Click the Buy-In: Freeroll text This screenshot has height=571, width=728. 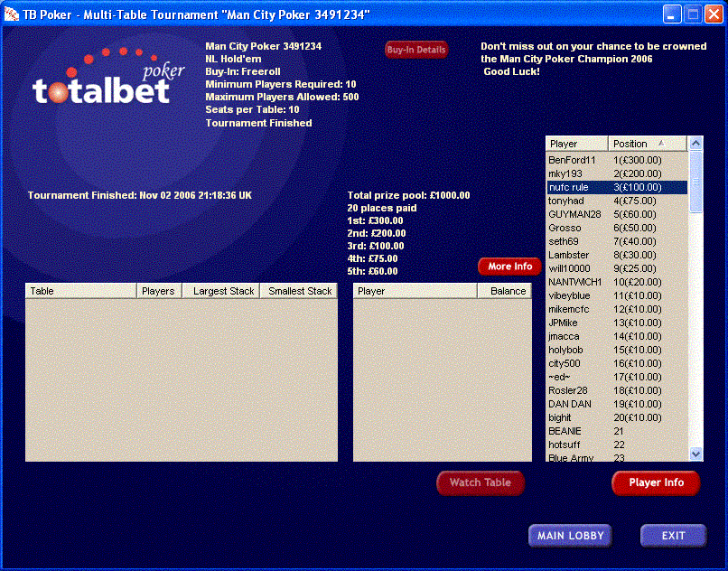(x=243, y=71)
